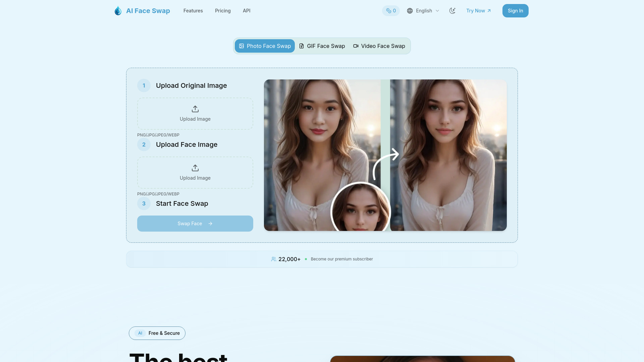Open the Features menu item

(193, 11)
